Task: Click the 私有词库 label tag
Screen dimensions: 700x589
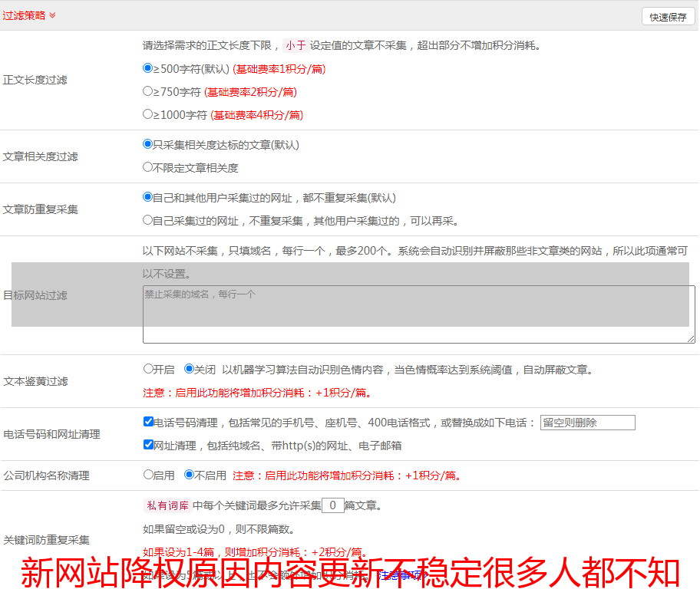Action: pyautogui.click(x=167, y=505)
